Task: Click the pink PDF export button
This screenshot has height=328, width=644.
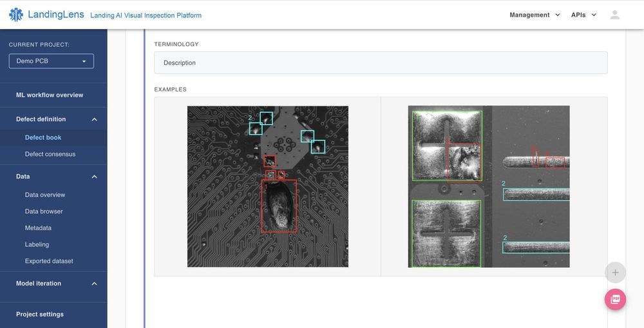Action: pos(615,299)
